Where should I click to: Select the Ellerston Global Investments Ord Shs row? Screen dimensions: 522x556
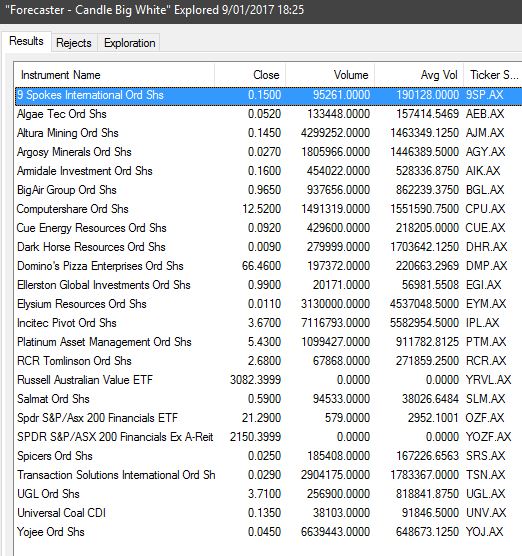click(268, 285)
